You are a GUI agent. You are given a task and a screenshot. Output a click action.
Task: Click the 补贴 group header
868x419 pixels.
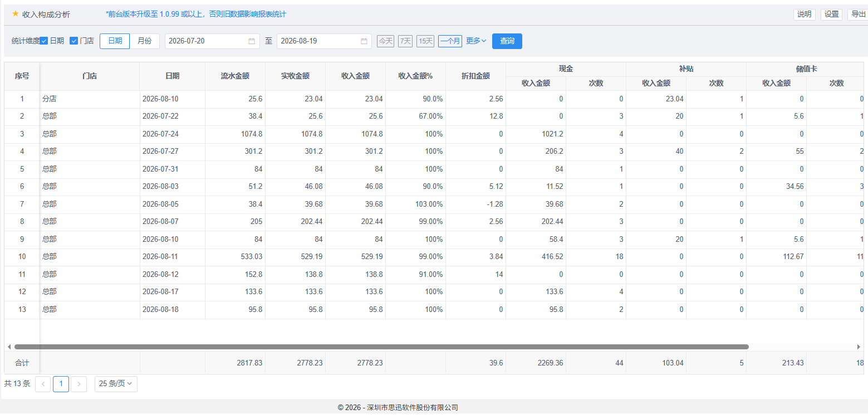pyautogui.click(x=686, y=69)
